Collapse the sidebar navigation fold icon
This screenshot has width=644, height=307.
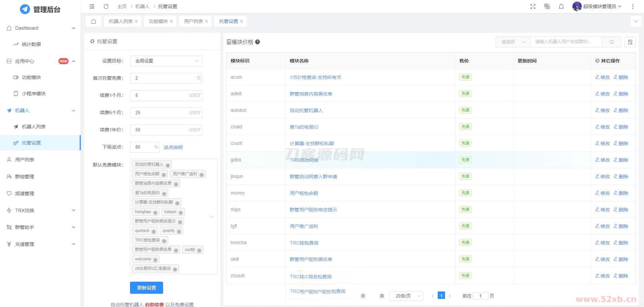point(92,6)
